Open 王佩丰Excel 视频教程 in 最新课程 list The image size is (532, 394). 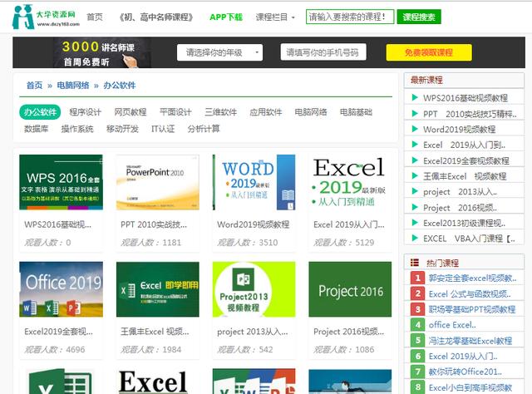[465, 176]
